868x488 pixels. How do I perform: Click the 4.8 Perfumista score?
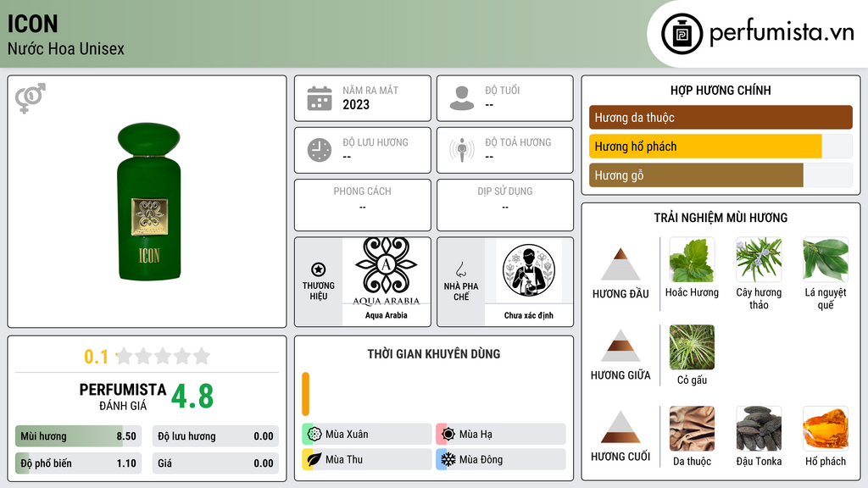pos(192,396)
